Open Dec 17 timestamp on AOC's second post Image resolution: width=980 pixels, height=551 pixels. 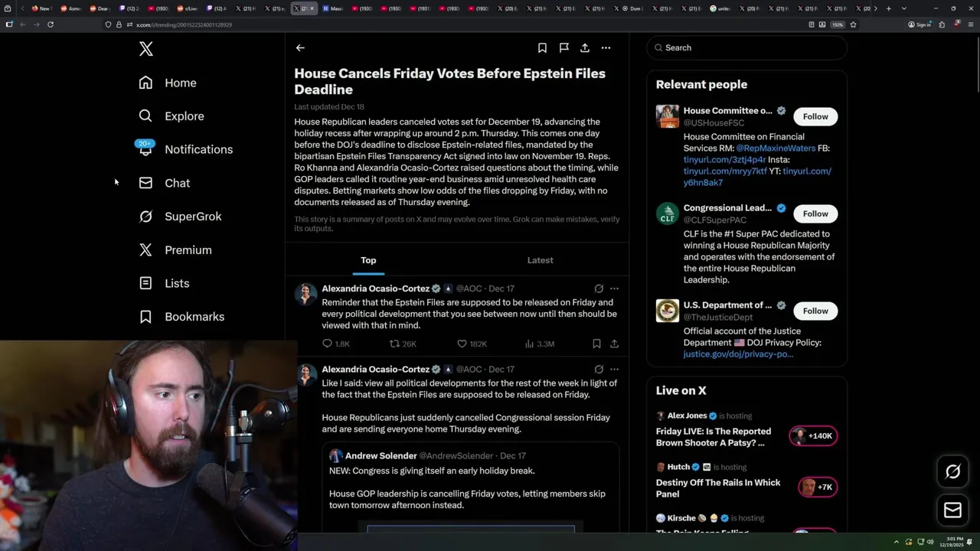tap(501, 369)
